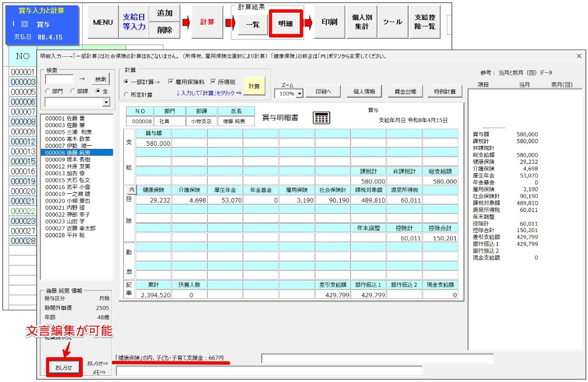Open the 一覧 calculation result view
Image resolution: width=588 pixels, height=382 pixels.
click(252, 24)
